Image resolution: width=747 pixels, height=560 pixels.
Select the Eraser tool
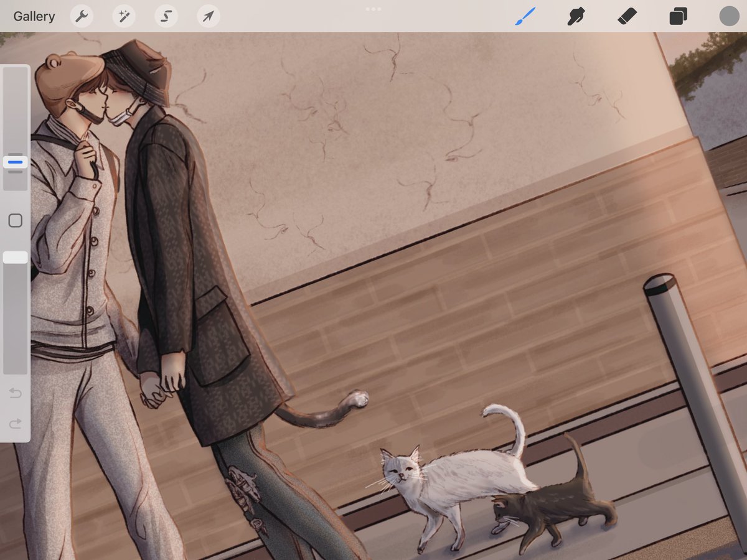pos(627,16)
